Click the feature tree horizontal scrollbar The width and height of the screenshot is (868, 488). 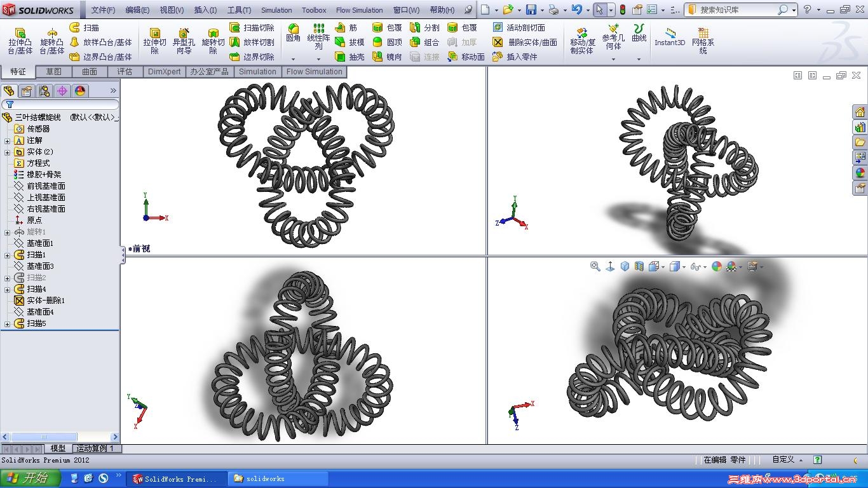pos(60,437)
